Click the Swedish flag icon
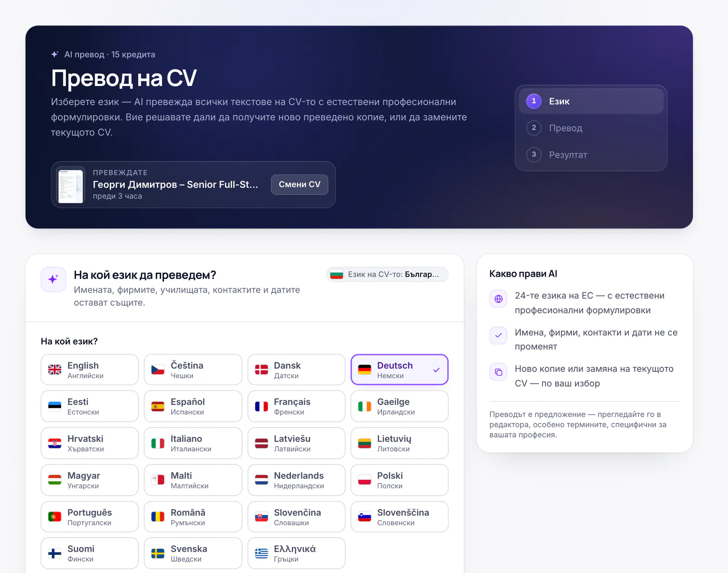Viewport: 728px width, 573px height. tap(158, 553)
